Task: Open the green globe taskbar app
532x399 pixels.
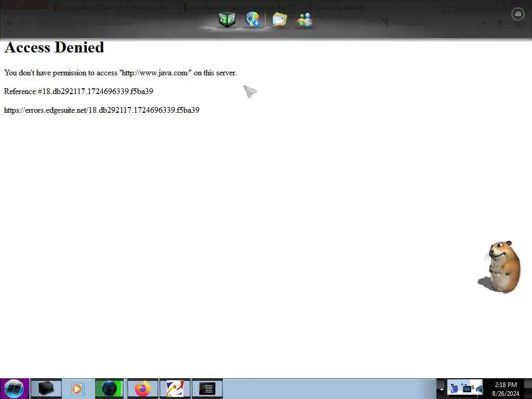Action: point(109,389)
